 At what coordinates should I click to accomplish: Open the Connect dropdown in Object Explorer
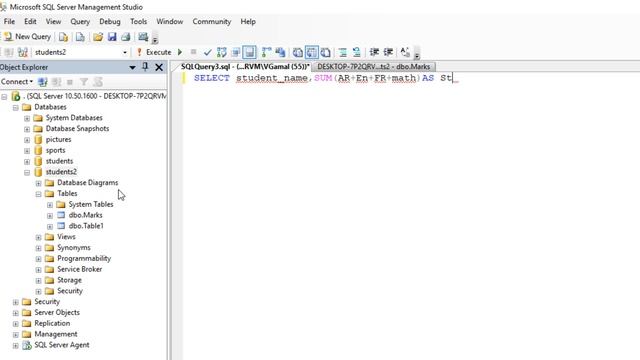[17, 82]
